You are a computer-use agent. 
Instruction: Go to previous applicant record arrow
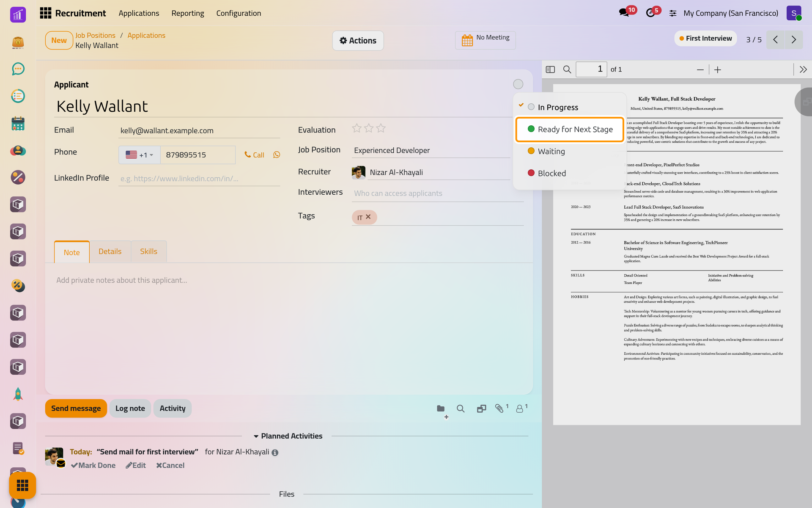point(776,40)
